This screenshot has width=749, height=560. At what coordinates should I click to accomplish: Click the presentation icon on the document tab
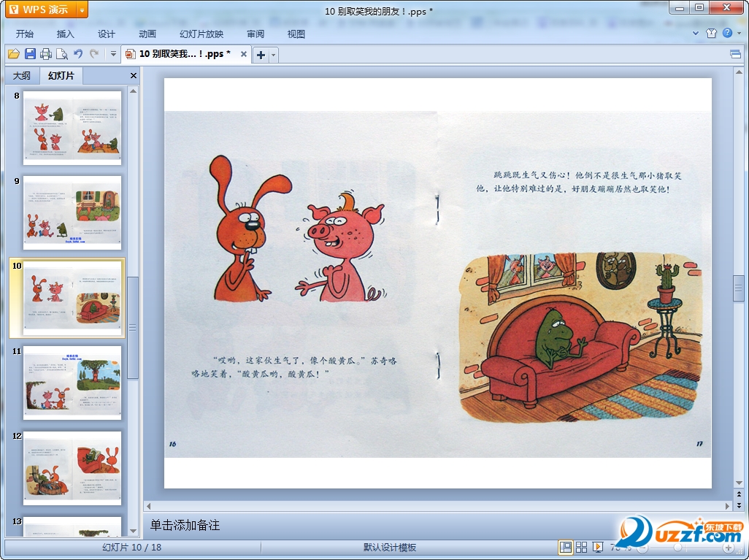point(130,54)
